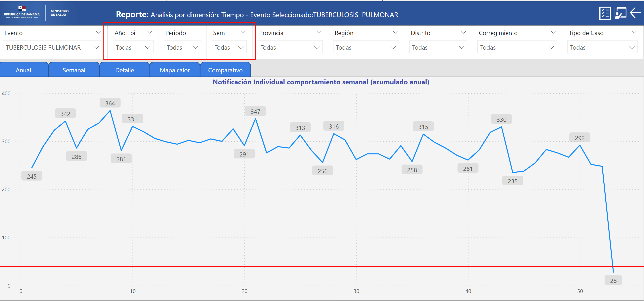Select the 286 data label
The width and height of the screenshot is (644, 301).
[76, 156]
